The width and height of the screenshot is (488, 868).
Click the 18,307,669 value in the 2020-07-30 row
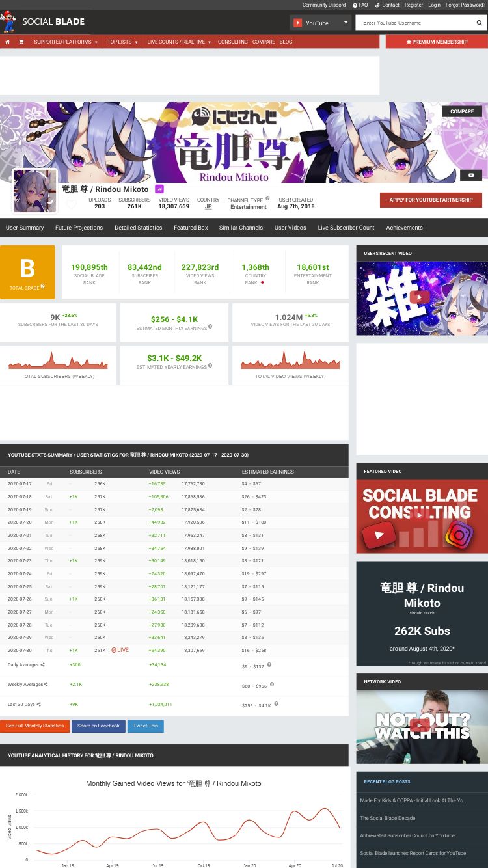click(193, 650)
